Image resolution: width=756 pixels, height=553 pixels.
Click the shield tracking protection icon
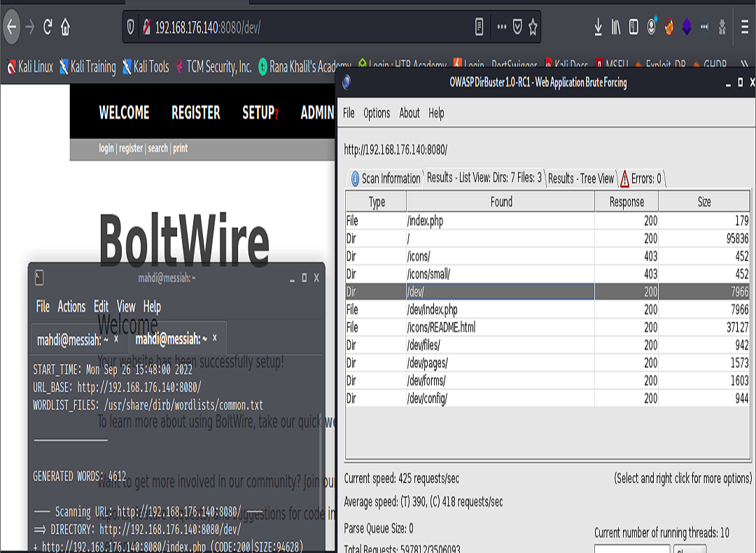[x=131, y=27]
